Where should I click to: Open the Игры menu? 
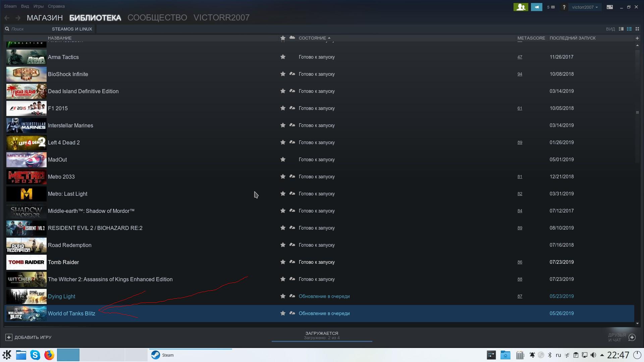coord(39,6)
